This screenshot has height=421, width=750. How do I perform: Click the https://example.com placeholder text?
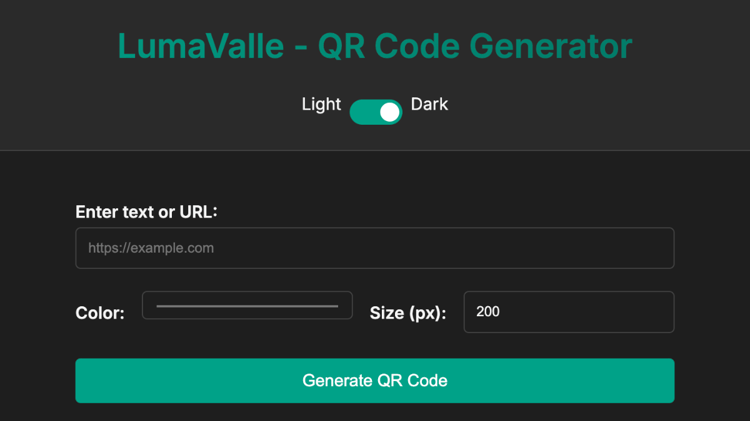151,248
